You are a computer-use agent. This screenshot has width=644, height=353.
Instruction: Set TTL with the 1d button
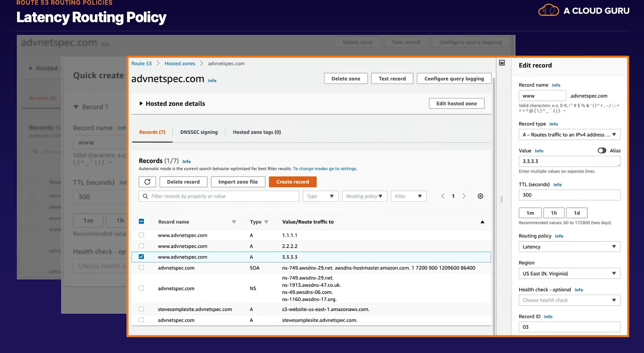577,213
